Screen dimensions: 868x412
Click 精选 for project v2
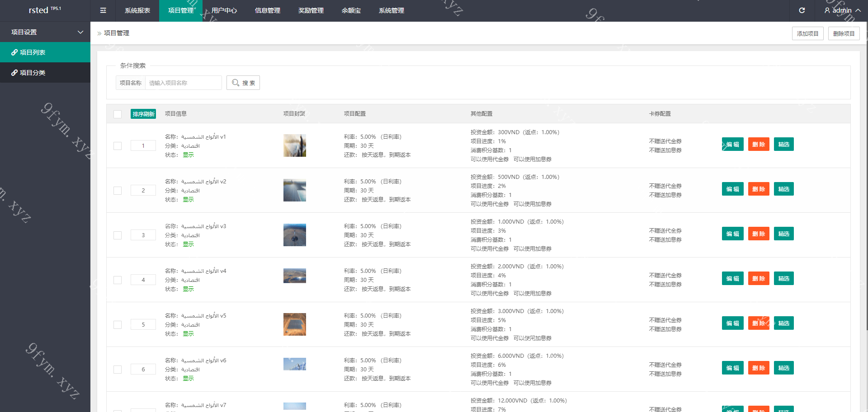[784, 189]
